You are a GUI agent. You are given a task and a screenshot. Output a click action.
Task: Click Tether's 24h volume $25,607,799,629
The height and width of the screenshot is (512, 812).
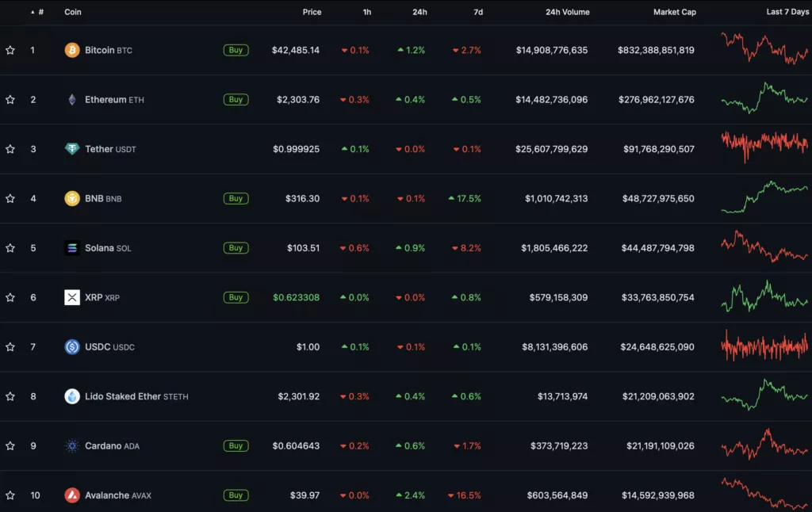pyautogui.click(x=552, y=149)
